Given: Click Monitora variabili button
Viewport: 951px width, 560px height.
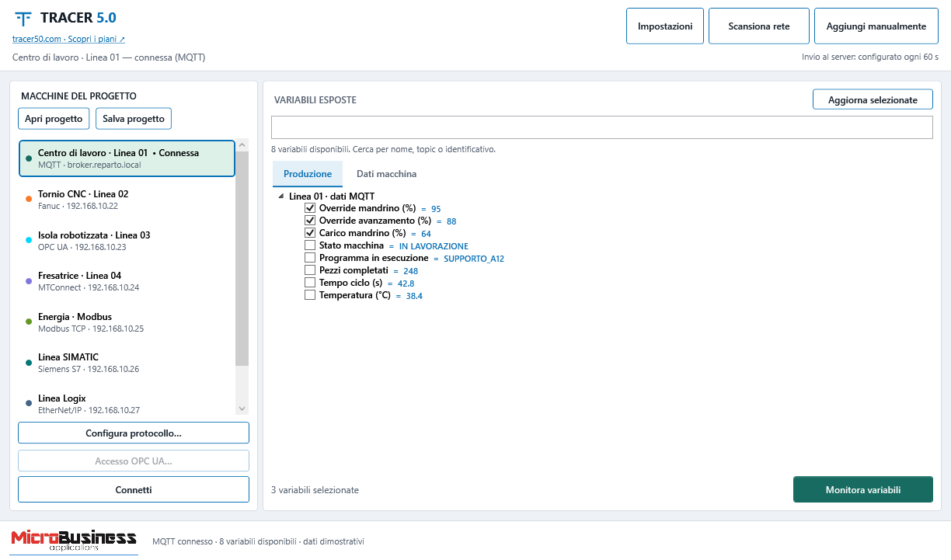Looking at the screenshot, I should 863,490.
